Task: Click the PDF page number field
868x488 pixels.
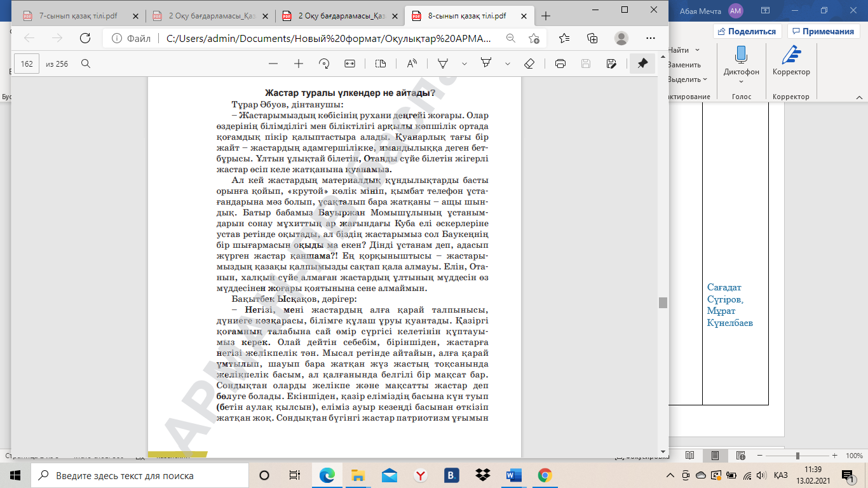Action: coord(27,64)
